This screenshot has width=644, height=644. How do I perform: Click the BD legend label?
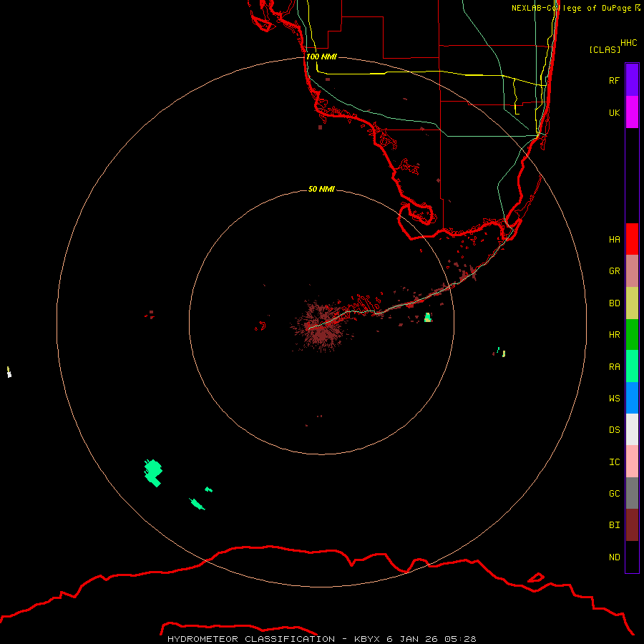pos(614,303)
